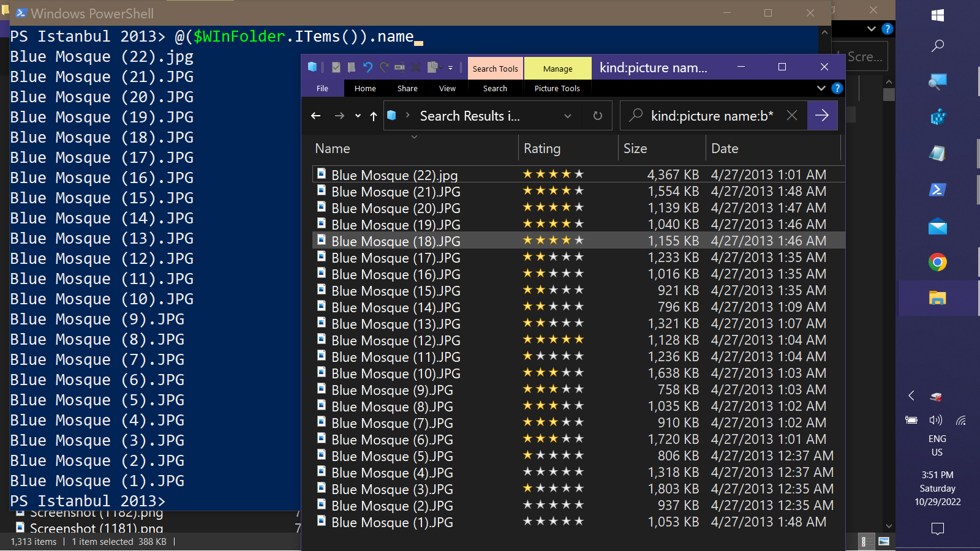Open Customize Quick Access Toolbar dropdown
Screen dimensions: 980x551
click(x=451, y=68)
